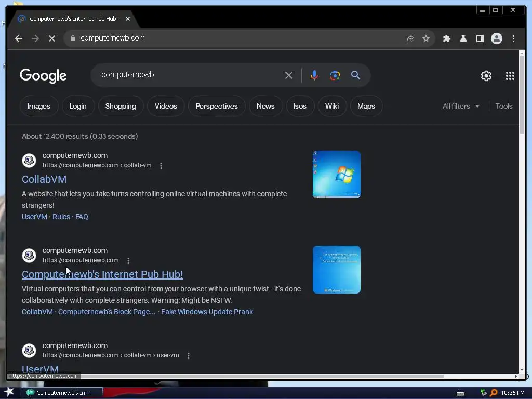The height and width of the screenshot is (399, 532).
Task: Start a voice search with microphone
Action: (x=314, y=75)
